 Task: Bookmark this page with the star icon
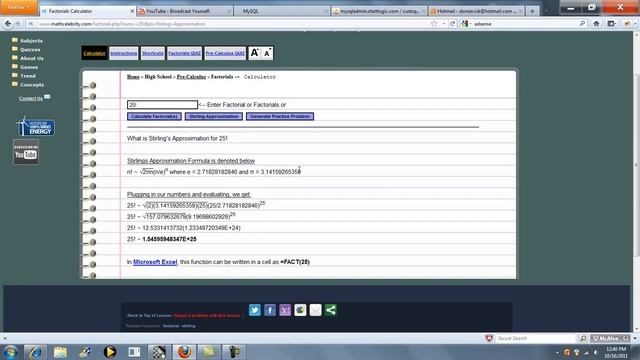click(x=433, y=24)
